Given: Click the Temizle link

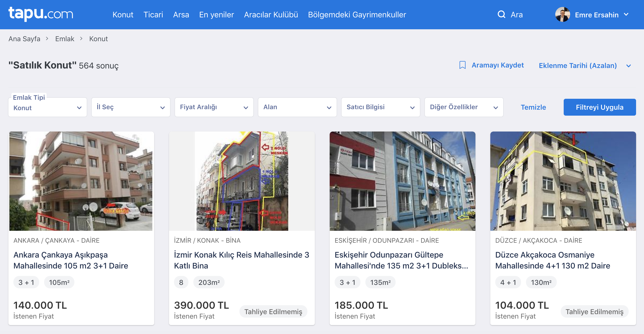Looking at the screenshot, I should pyautogui.click(x=533, y=107).
